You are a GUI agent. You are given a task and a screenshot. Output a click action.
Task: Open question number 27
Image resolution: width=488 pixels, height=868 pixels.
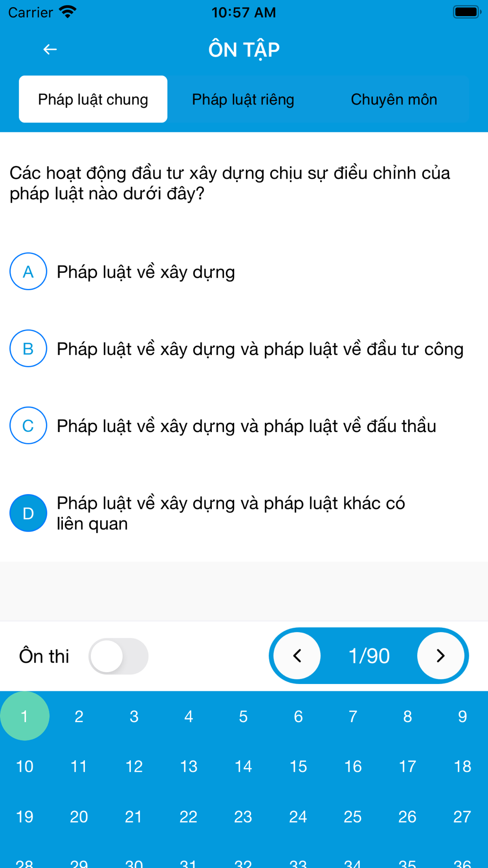point(462,816)
